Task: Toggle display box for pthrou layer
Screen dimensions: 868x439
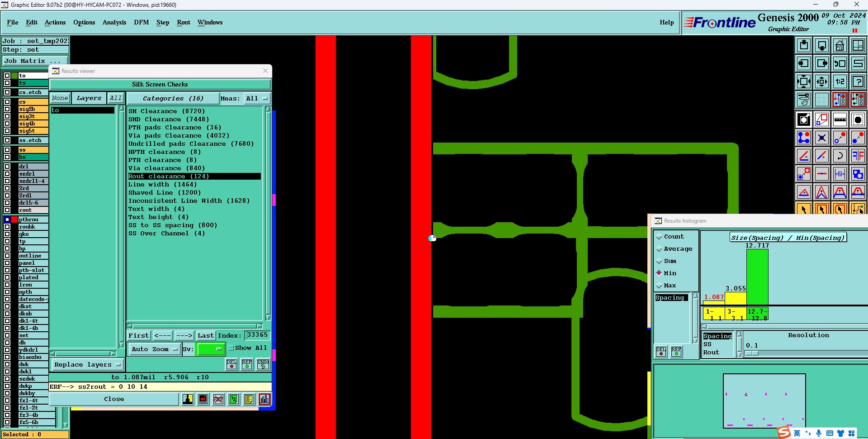Action: tap(7, 219)
